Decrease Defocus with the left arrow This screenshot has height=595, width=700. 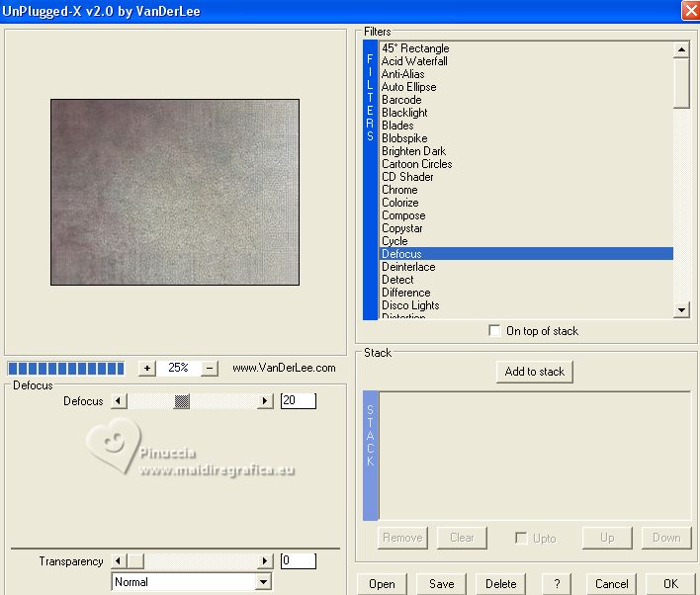point(119,401)
